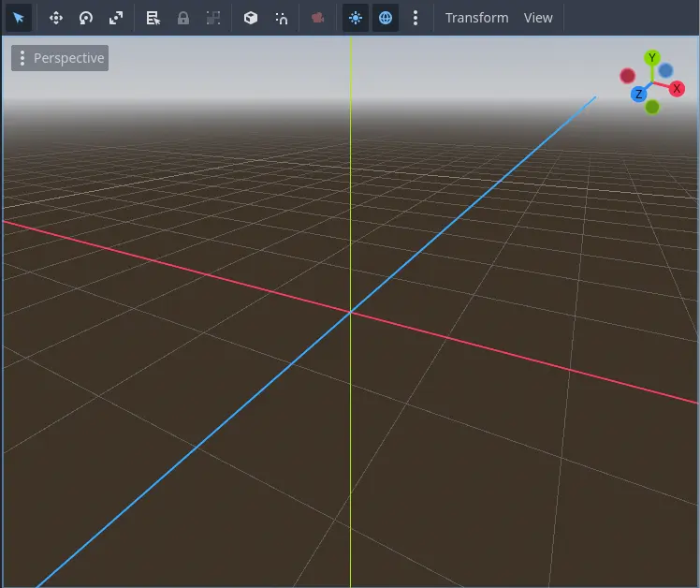Image resolution: width=700 pixels, height=588 pixels.
Task: Activate the Select Mode arrow tool
Action: (x=18, y=18)
